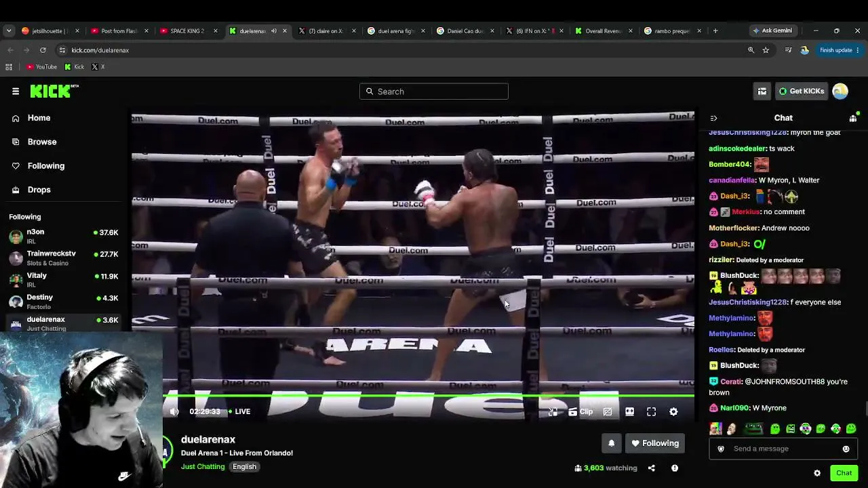This screenshot has height=488, width=868.
Task: Open a new browser tab
Action: click(715, 30)
